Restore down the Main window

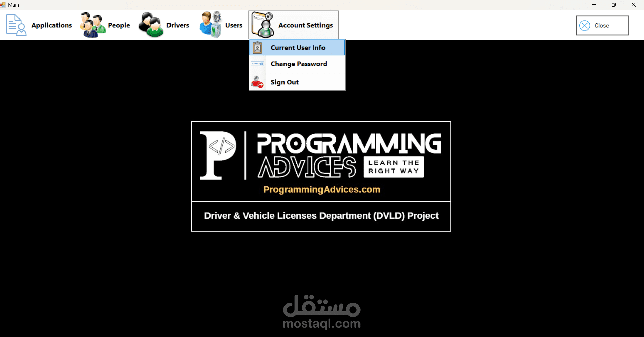[614, 5]
